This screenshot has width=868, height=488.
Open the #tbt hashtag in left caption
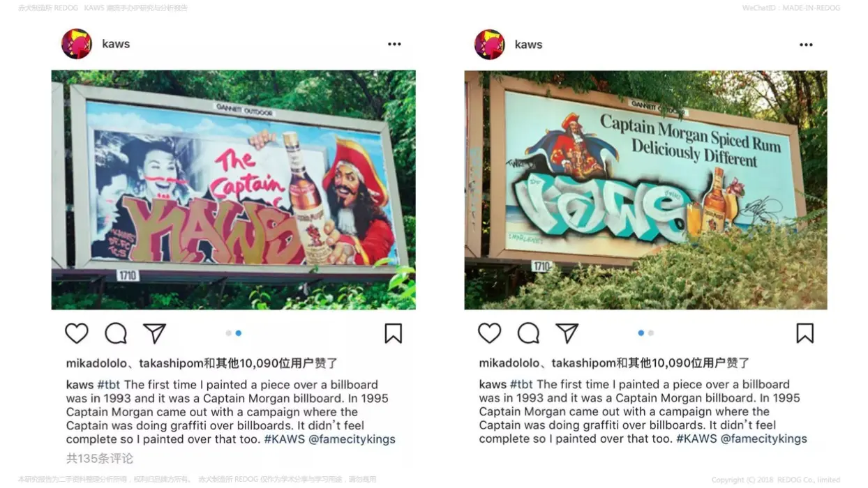[x=109, y=385]
